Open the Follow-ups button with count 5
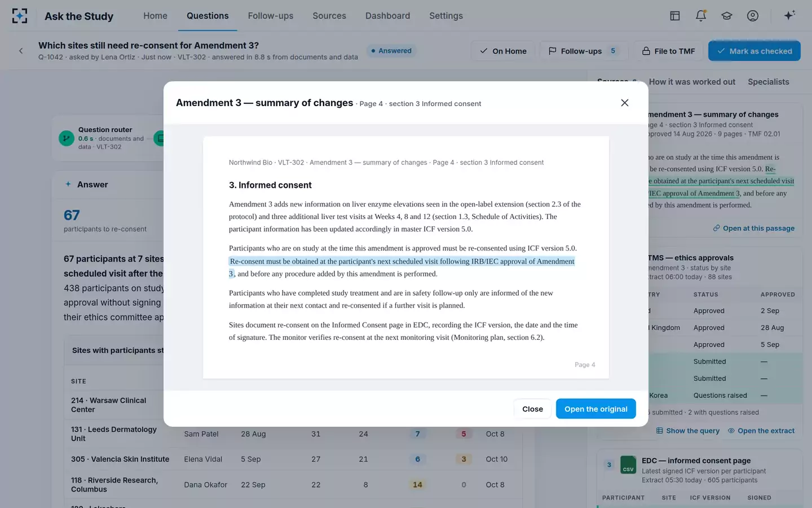This screenshot has width=812, height=508. pyautogui.click(x=583, y=51)
